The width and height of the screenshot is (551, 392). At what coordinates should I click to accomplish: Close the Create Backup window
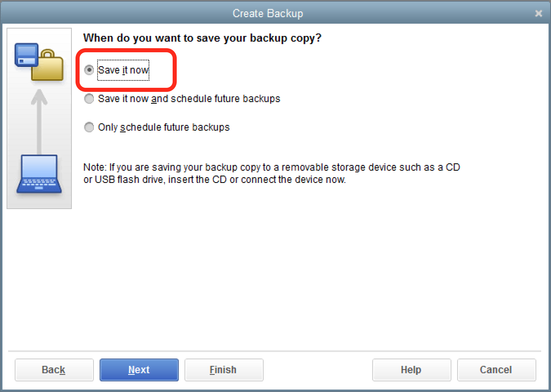[x=539, y=13]
